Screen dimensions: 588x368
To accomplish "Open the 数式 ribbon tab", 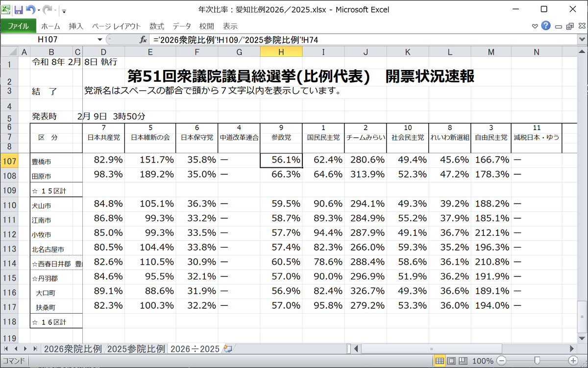I will 157,26.
